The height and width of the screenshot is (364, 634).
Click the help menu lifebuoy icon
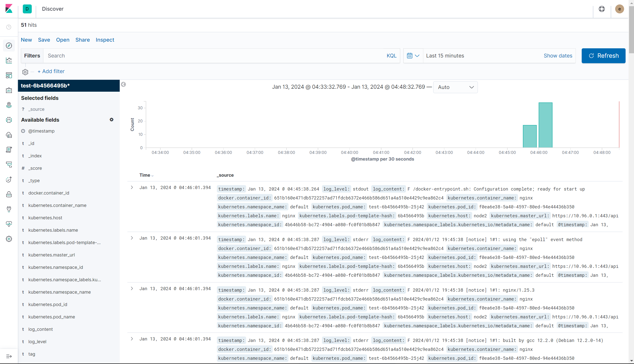[602, 9]
